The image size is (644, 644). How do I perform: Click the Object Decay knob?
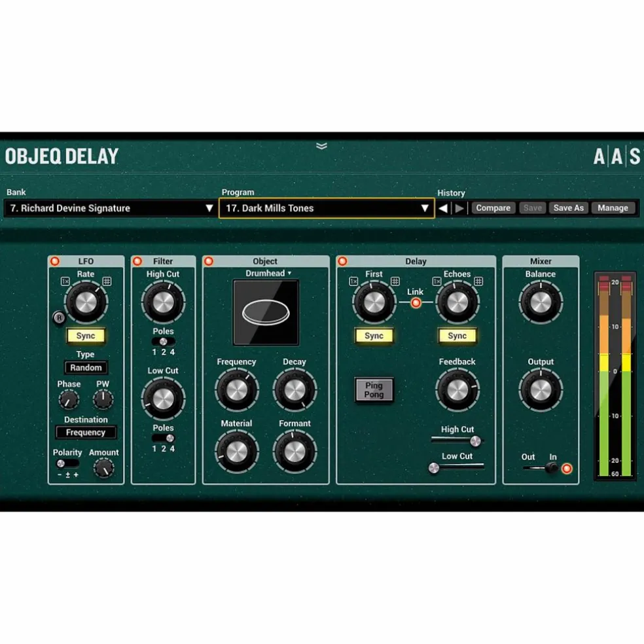point(295,390)
